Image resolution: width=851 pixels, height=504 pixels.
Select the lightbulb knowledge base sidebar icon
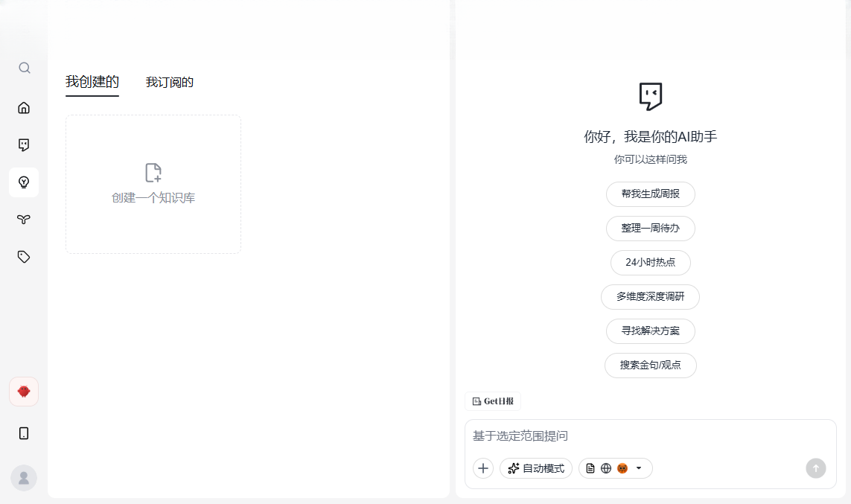click(24, 182)
